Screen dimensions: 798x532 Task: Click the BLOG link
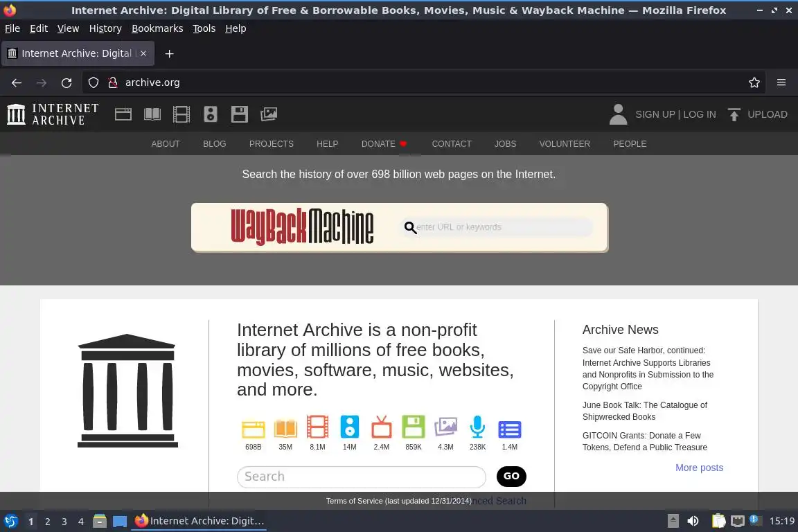point(214,144)
